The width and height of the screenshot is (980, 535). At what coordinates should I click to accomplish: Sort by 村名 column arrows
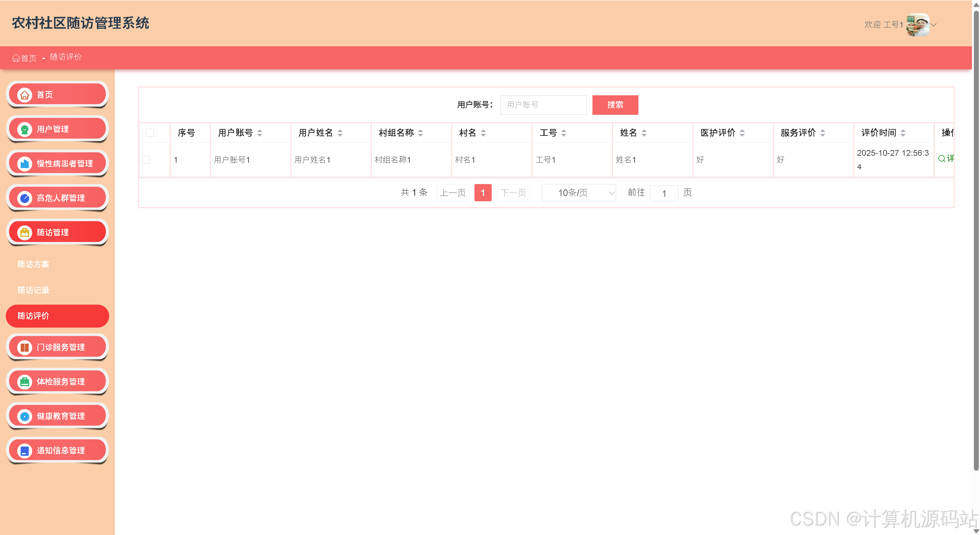[x=483, y=133]
